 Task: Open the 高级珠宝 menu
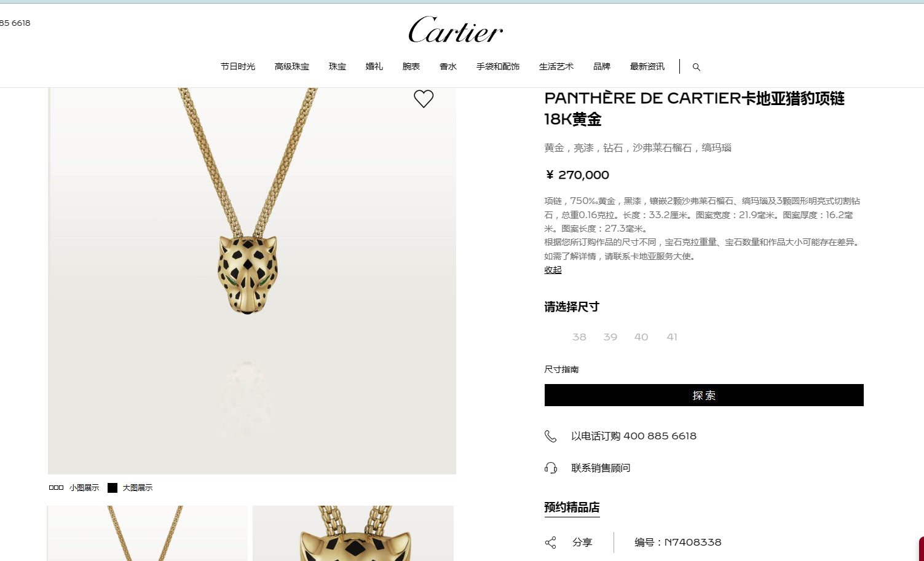tap(292, 66)
